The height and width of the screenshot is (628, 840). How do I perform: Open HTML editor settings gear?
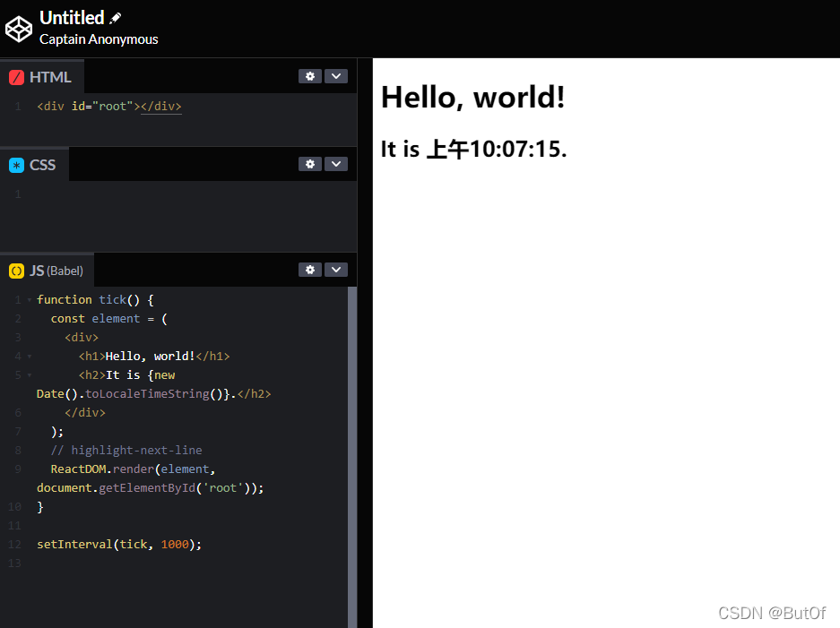310,76
